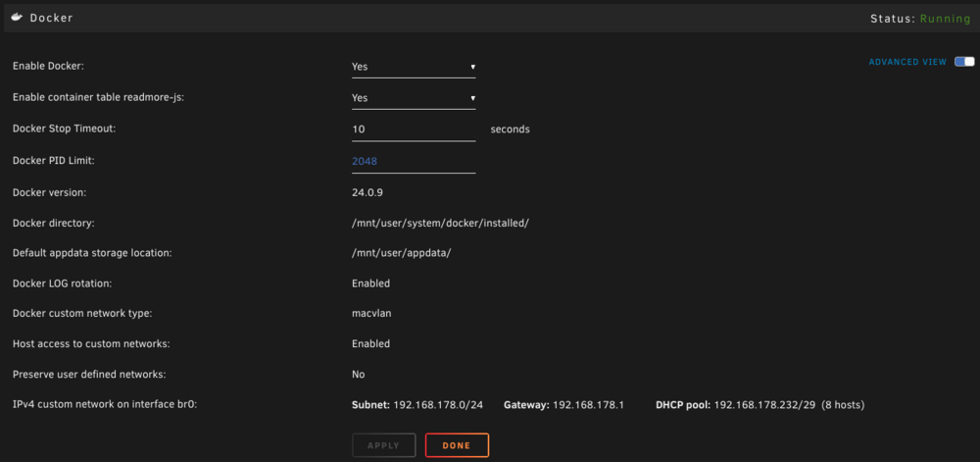Click the Docker whale icon in header

(x=17, y=18)
